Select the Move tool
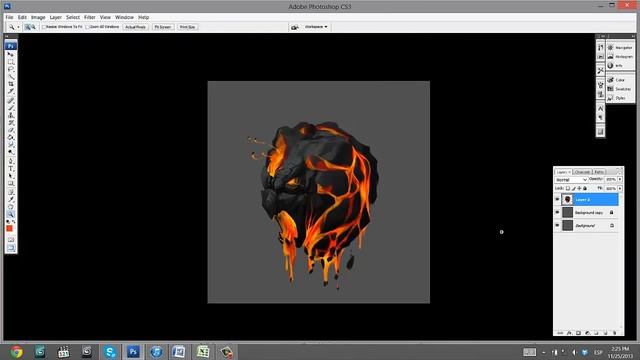 (x=11, y=54)
